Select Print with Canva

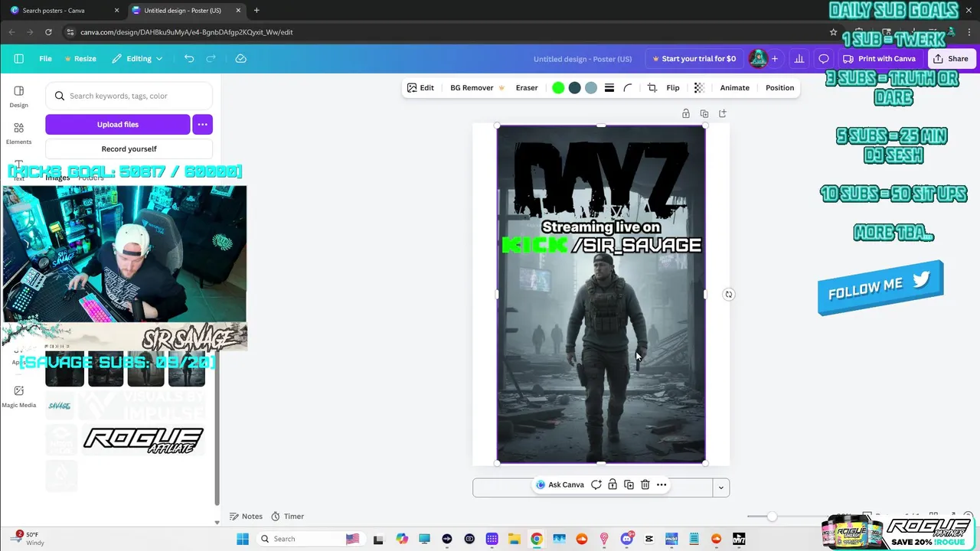click(879, 58)
